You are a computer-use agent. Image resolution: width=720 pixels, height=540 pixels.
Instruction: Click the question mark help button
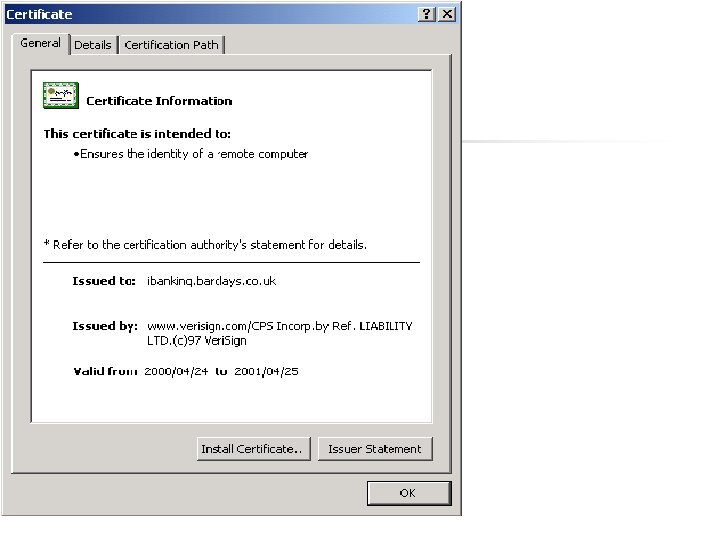coord(427,14)
